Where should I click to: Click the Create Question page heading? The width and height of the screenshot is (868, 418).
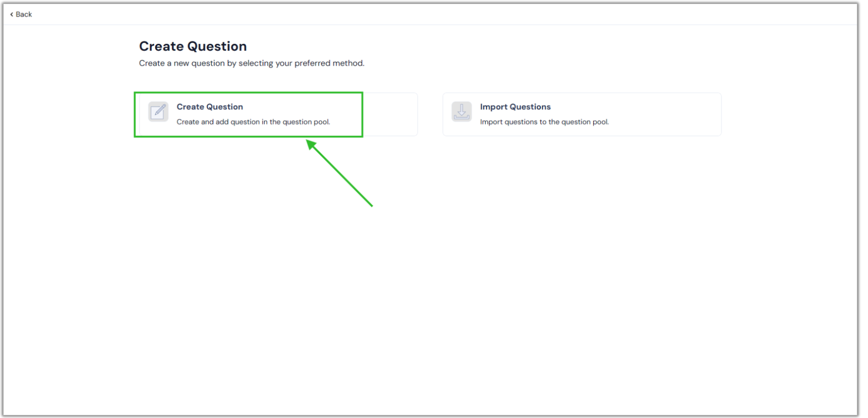click(x=193, y=46)
